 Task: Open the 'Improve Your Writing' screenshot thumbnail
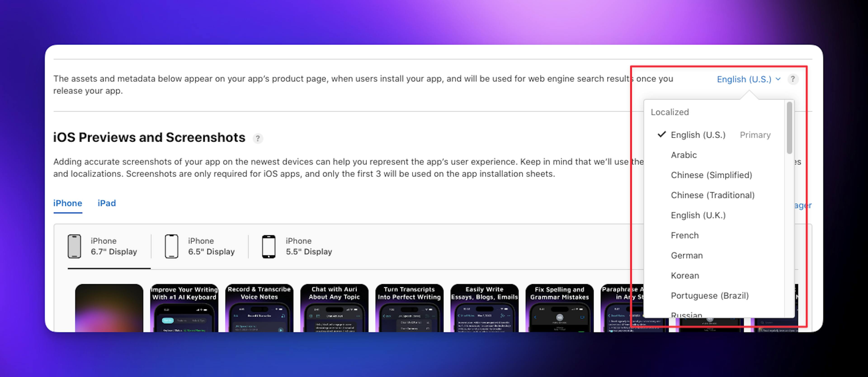tap(184, 308)
